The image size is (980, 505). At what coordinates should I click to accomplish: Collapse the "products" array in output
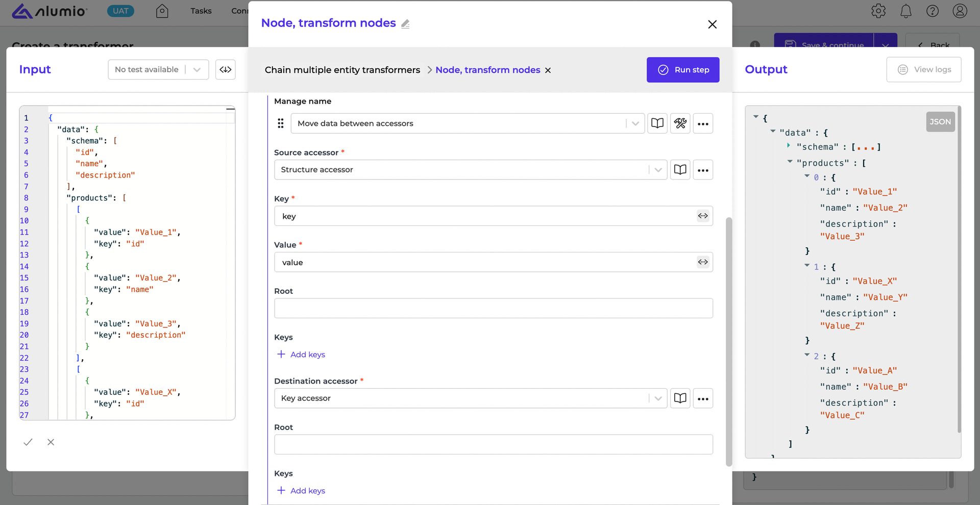[x=790, y=162]
